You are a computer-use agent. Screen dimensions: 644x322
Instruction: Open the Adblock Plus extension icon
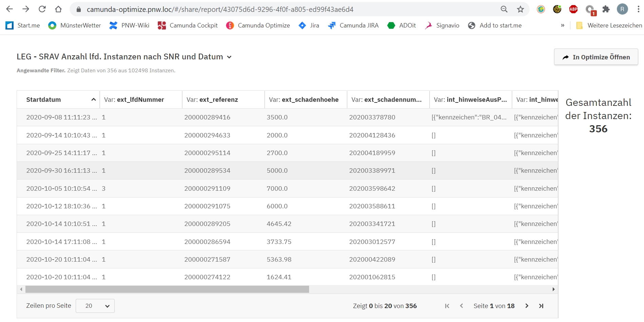point(573,9)
